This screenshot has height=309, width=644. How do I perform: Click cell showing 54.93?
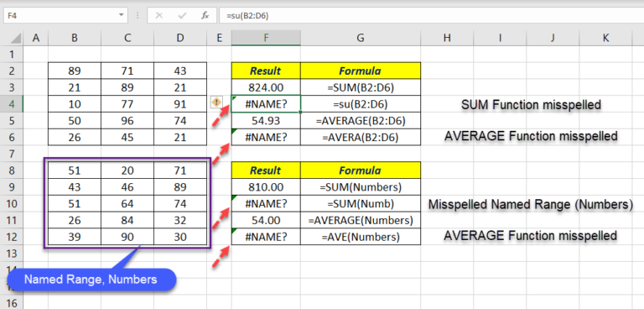coord(266,121)
